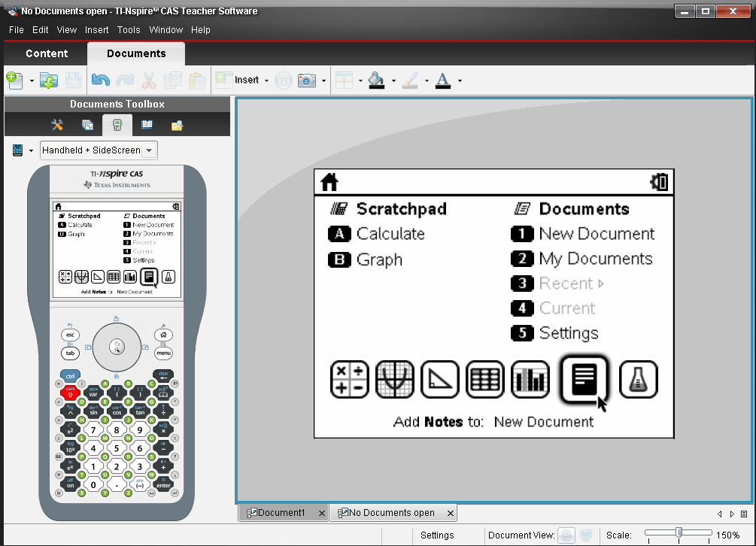Click the Calculator app icon on large screen
756x546 pixels.
(350, 380)
